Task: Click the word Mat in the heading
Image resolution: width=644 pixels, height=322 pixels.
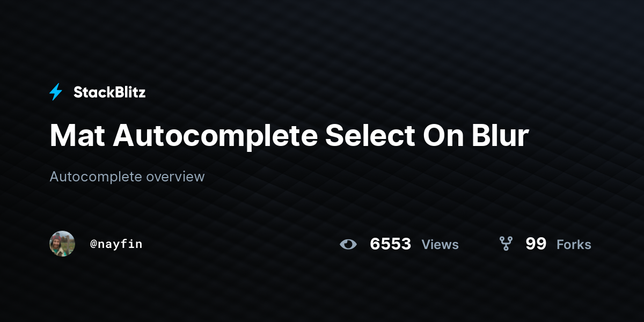Action: click(77, 136)
